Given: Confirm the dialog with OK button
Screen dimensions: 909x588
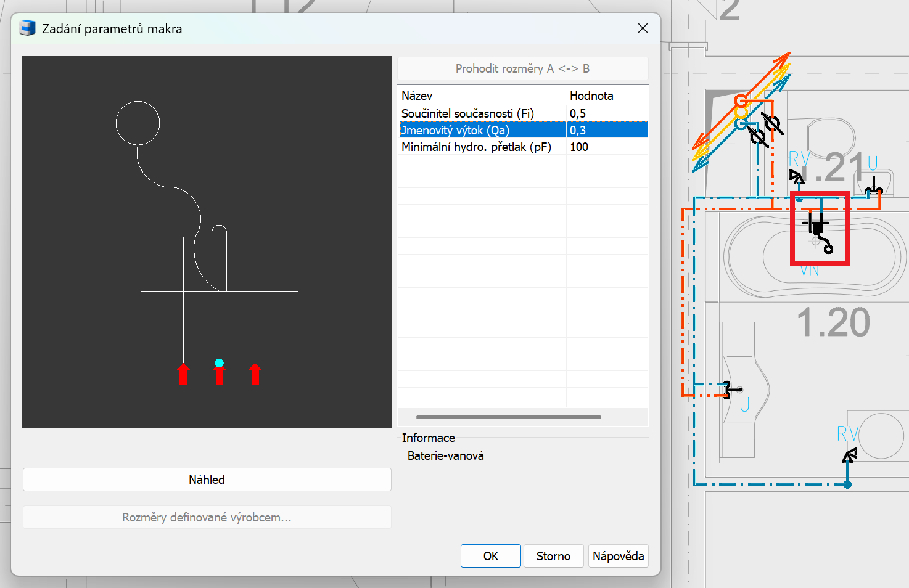Looking at the screenshot, I should [x=491, y=556].
